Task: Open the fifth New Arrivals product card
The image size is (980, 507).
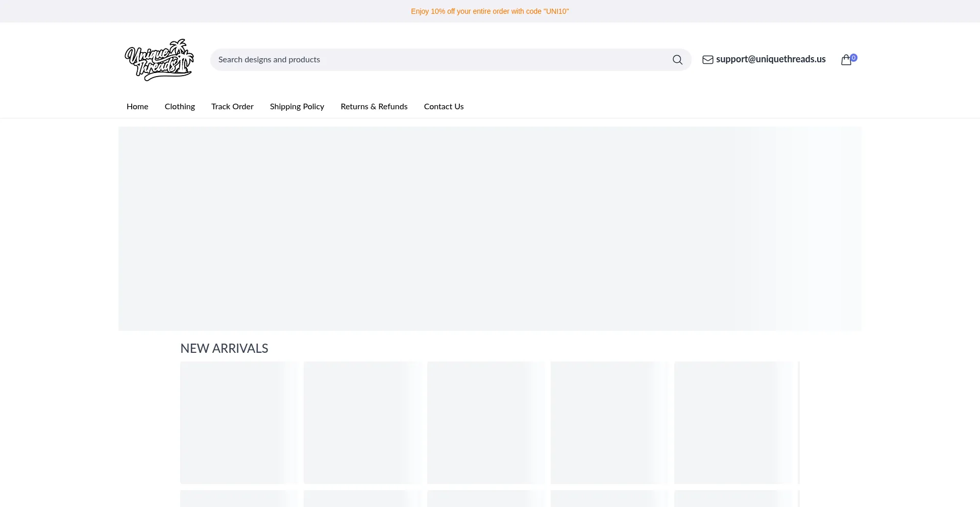Action: click(733, 422)
